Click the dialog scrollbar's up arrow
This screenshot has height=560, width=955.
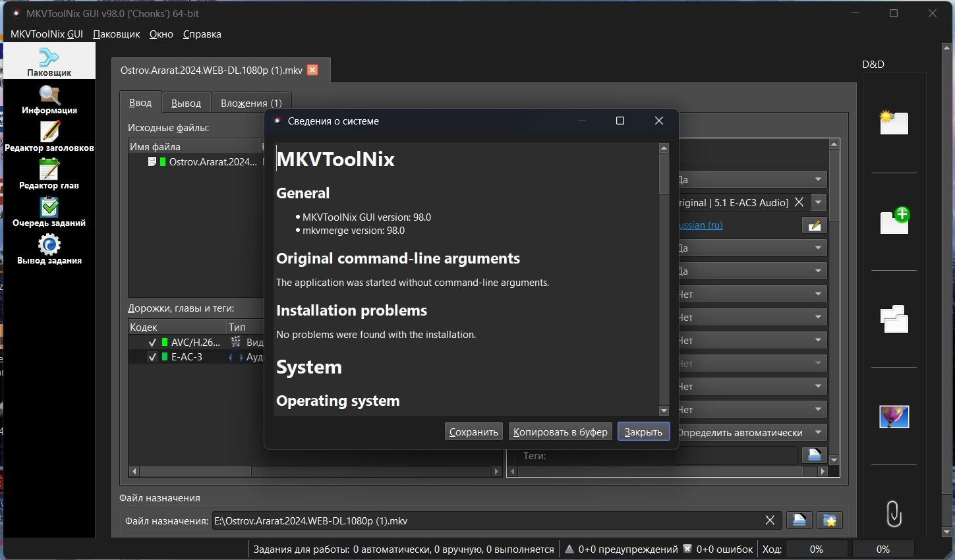[664, 148]
